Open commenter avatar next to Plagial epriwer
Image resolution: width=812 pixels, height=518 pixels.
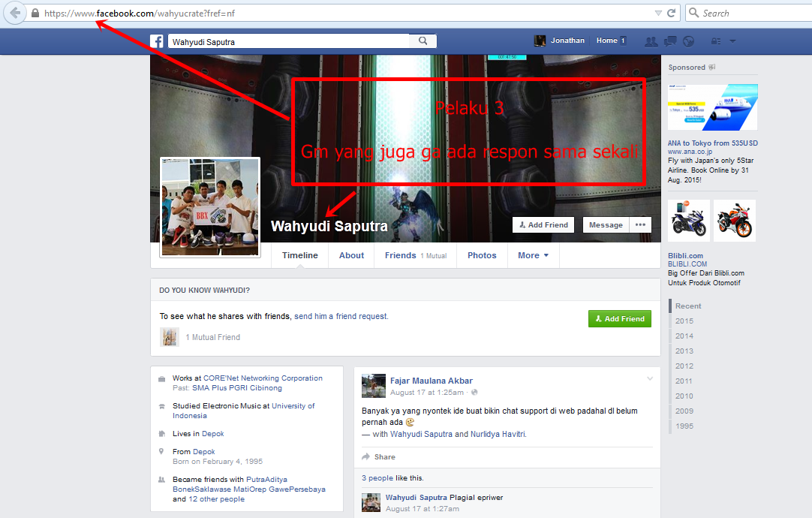tap(371, 502)
